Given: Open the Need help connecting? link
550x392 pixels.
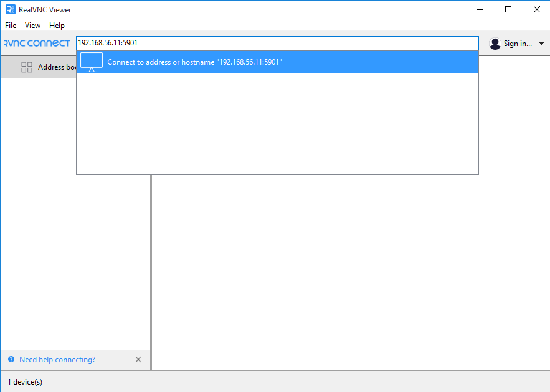Looking at the screenshot, I should coord(57,360).
